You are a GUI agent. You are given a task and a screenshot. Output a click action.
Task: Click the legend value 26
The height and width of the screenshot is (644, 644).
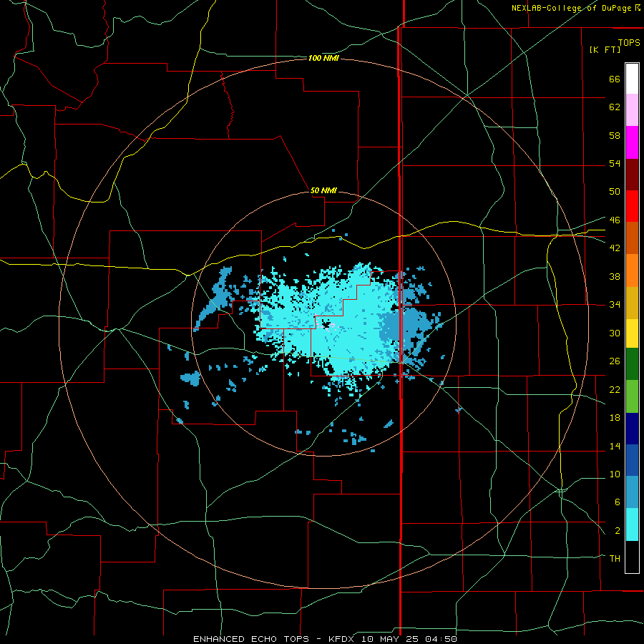tap(615, 361)
